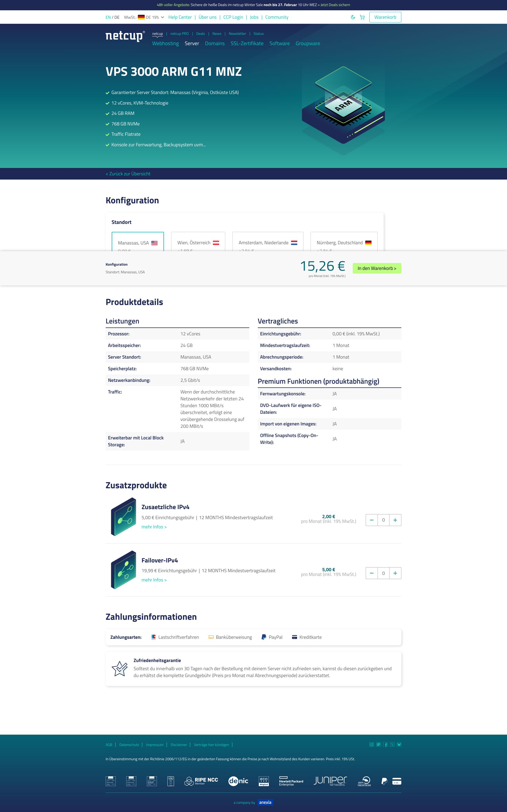The width and height of the screenshot is (507, 812).
Task: Click the Zusaetzliche IPv4 product icon
Action: [x=123, y=517]
